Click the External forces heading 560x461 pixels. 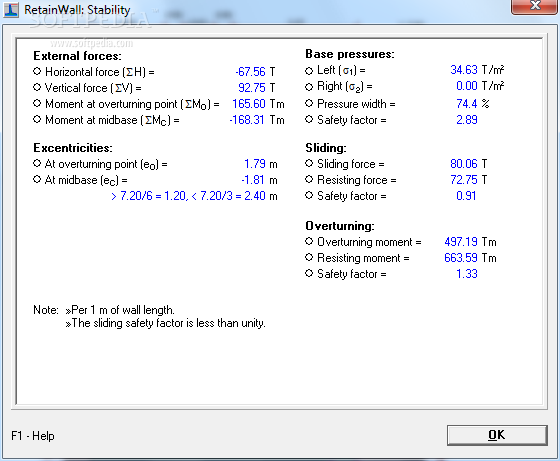(78, 56)
